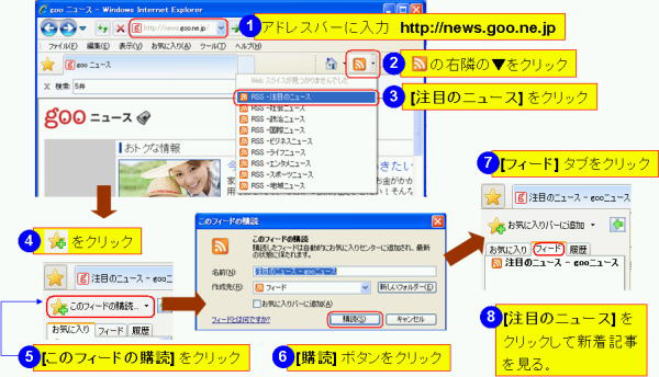Open the お気に入り(A) menu
The width and height of the screenshot is (659, 377).
point(171,46)
